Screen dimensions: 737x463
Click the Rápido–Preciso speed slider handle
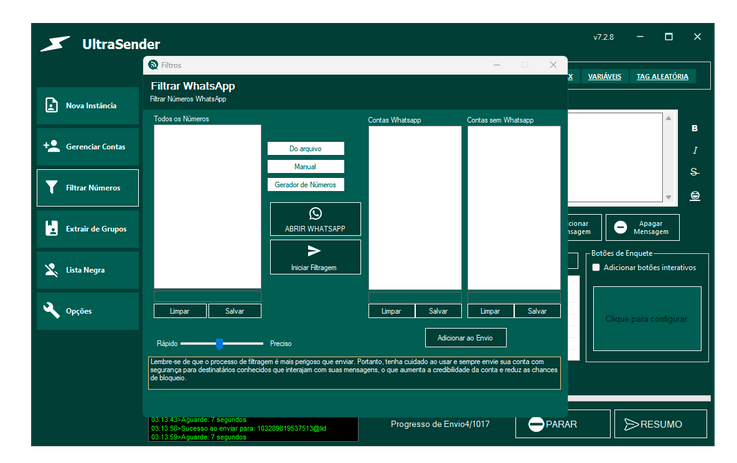click(220, 344)
